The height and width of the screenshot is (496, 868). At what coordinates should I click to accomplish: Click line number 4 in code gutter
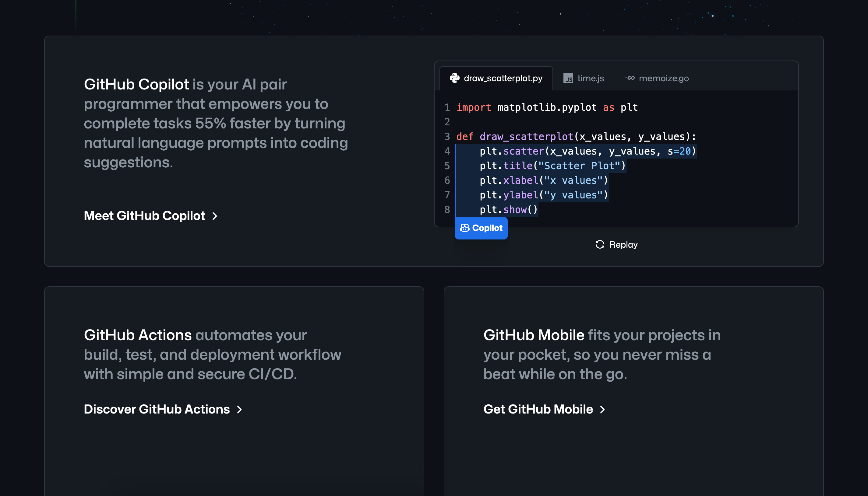tap(447, 151)
